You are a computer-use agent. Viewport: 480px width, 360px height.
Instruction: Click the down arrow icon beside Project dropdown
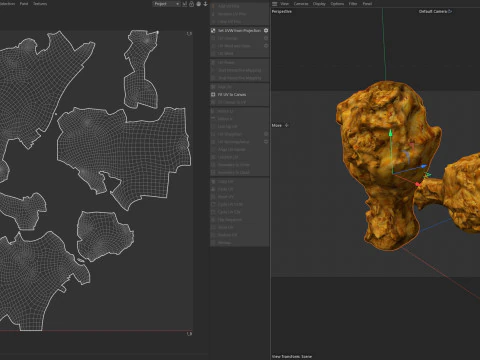coord(205,4)
